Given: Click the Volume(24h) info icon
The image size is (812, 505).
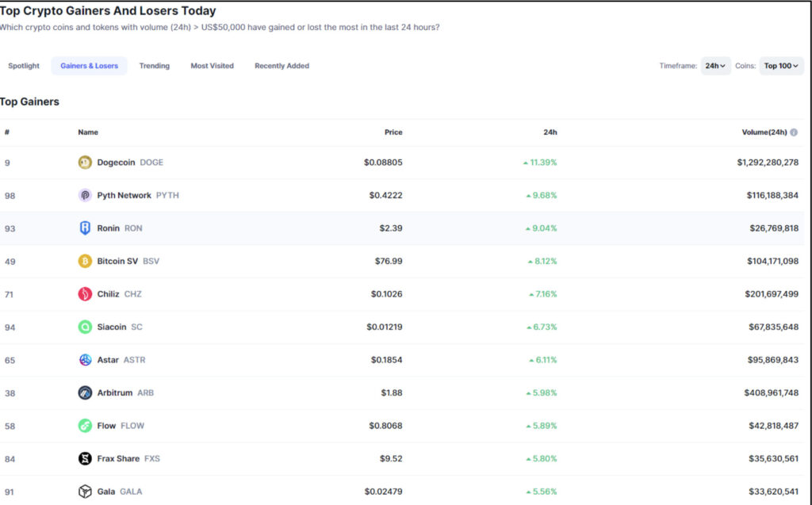Looking at the screenshot, I should pos(794,132).
